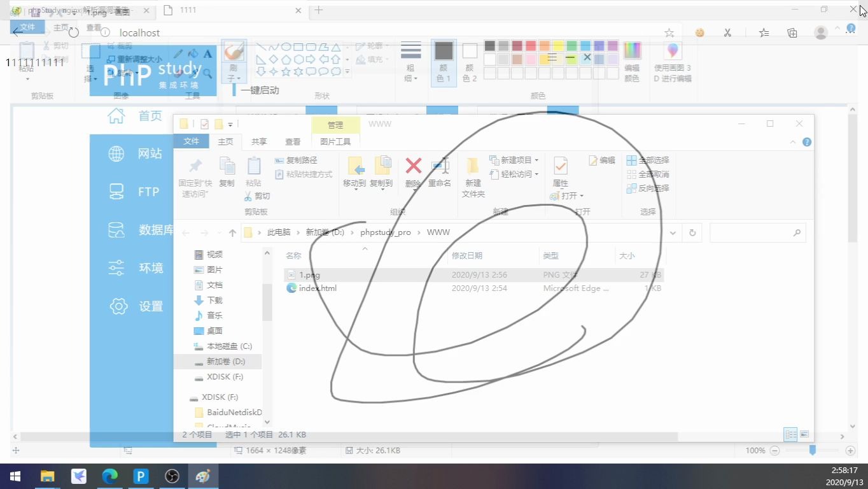The height and width of the screenshot is (489, 868).
Task: Expand 复制到 copy-to dropdown
Action: pos(381,188)
